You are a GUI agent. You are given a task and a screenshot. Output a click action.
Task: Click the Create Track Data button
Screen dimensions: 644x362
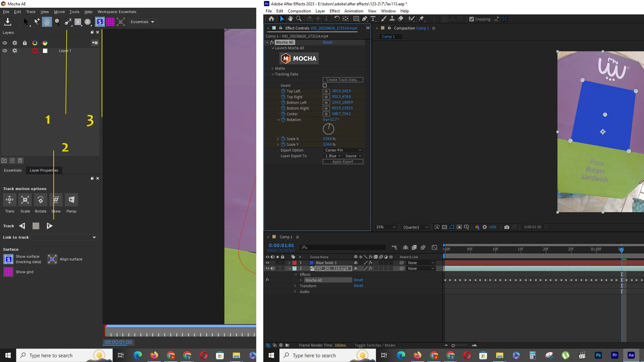(x=342, y=80)
